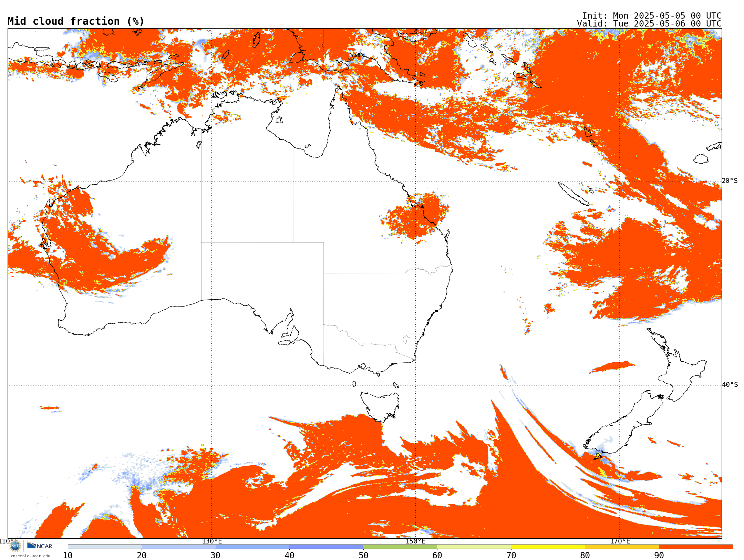Click the colorbar label 90
The image size is (744, 560).
coord(659,555)
